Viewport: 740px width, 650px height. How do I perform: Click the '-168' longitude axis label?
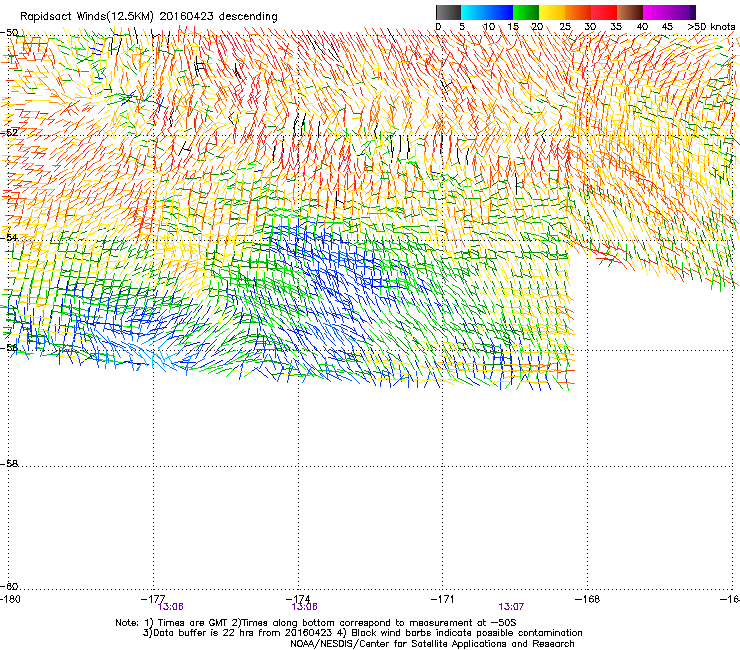588,599
